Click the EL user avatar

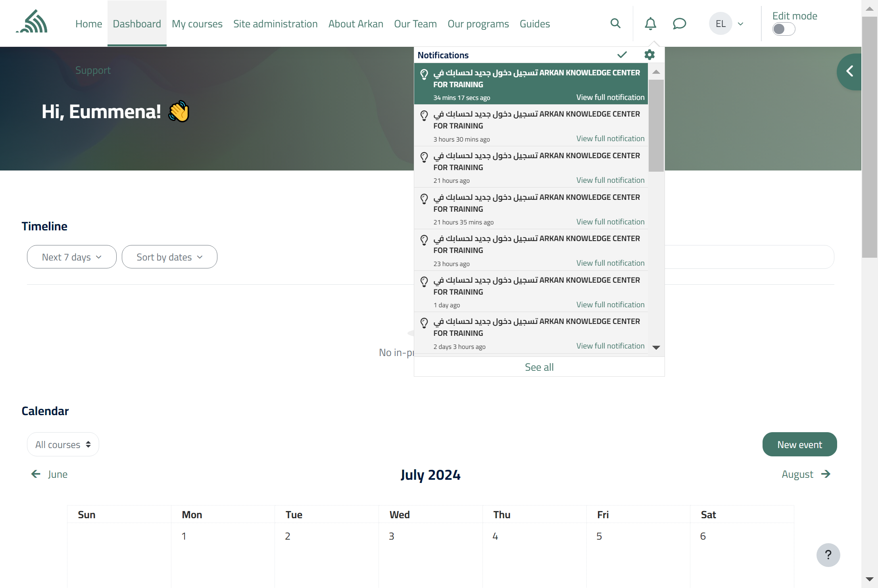tap(720, 23)
